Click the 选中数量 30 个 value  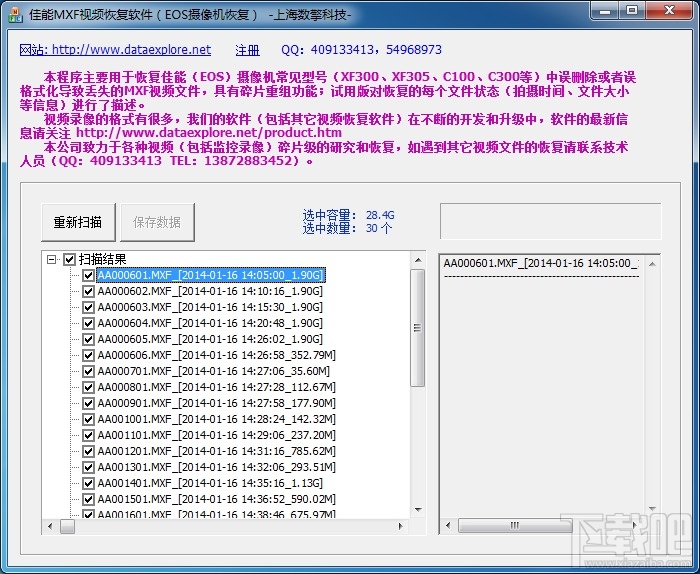click(379, 229)
